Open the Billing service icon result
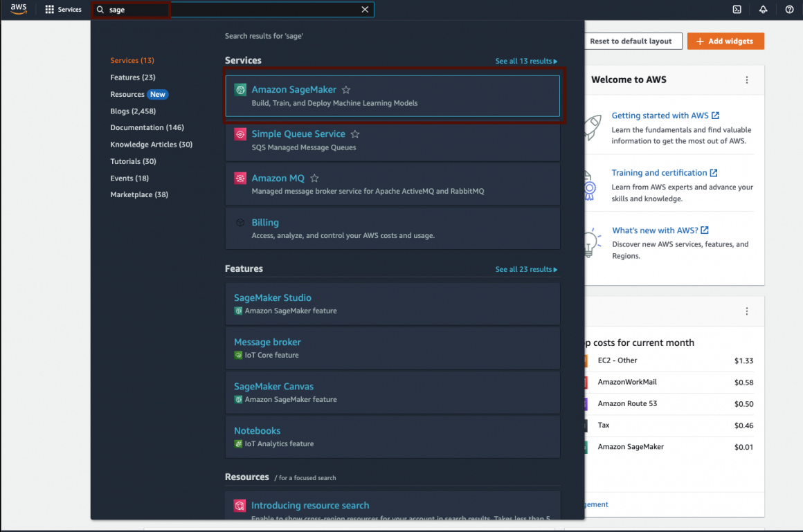Screen dimensions: 803x532 (x=240, y=223)
